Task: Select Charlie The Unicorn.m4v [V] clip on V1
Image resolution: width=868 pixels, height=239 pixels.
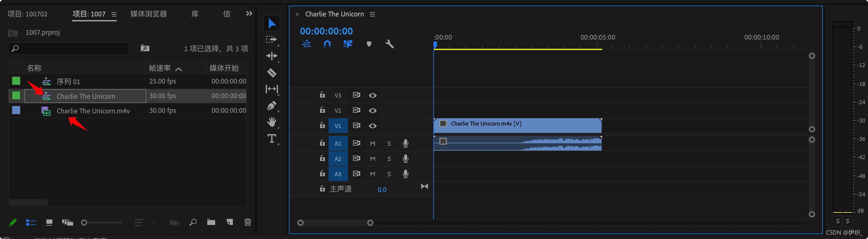Action: [x=518, y=125]
